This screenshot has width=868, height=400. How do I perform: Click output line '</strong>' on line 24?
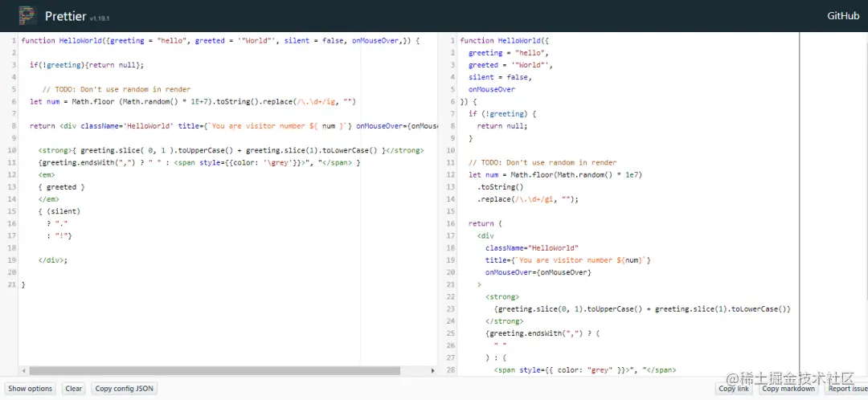[x=504, y=321]
